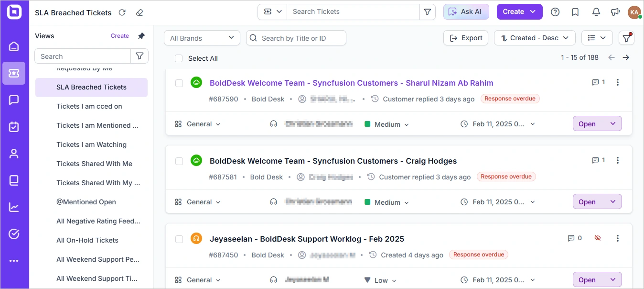The image size is (644, 289).
Task: Open the Contacts sidebar icon
Action: (x=14, y=154)
